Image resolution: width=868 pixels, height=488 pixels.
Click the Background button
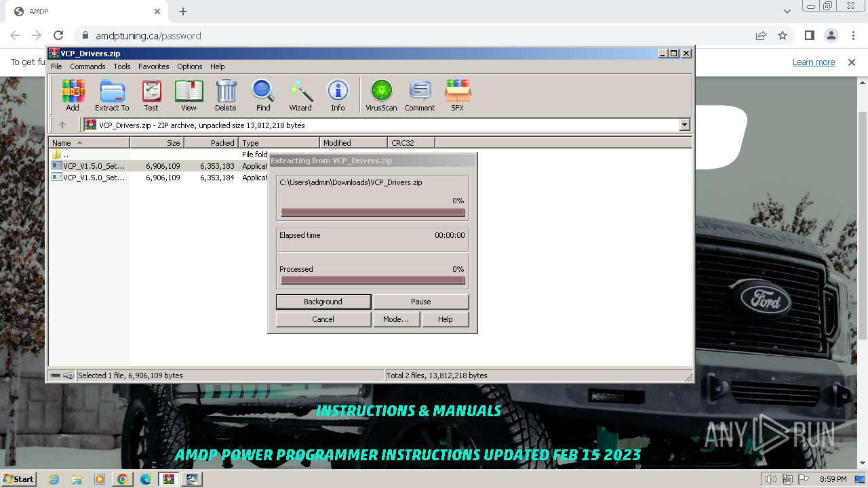(323, 302)
